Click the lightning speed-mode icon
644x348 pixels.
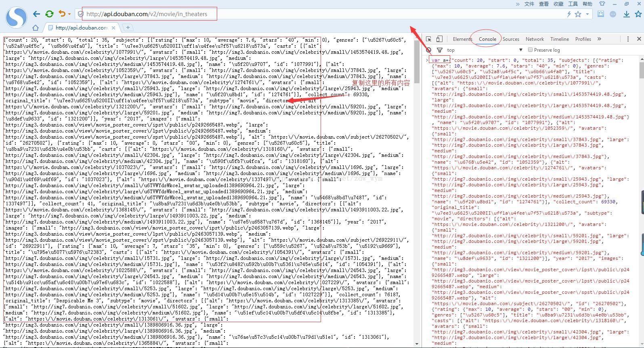[x=569, y=14]
